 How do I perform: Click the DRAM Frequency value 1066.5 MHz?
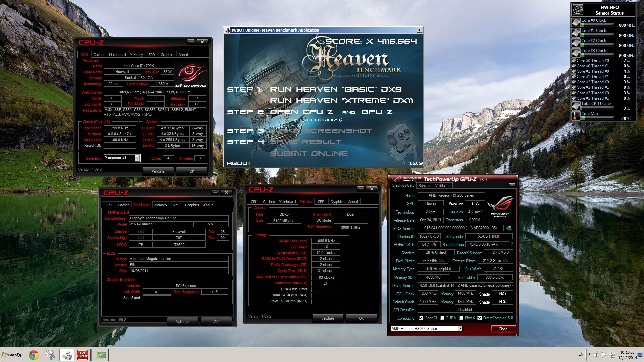[x=326, y=241]
